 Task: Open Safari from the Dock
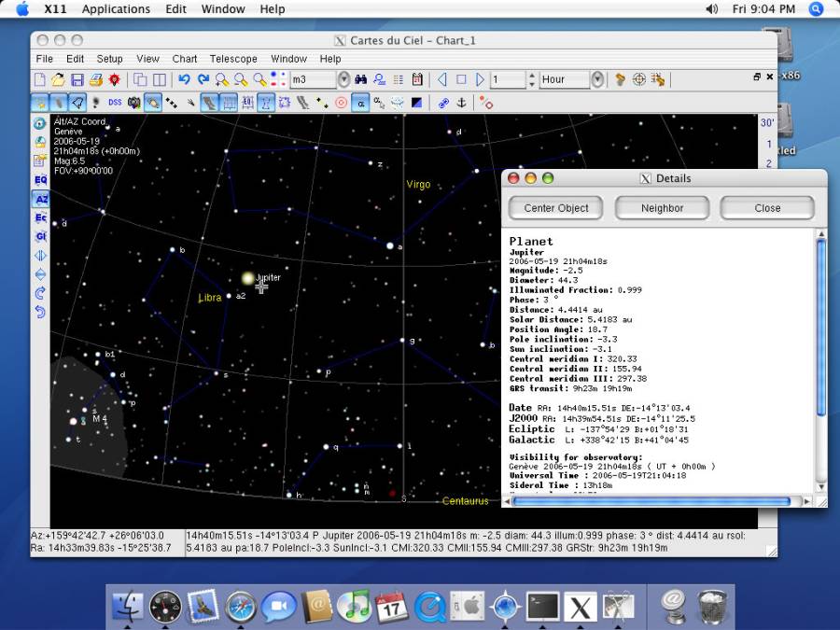(x=240, y=607)
